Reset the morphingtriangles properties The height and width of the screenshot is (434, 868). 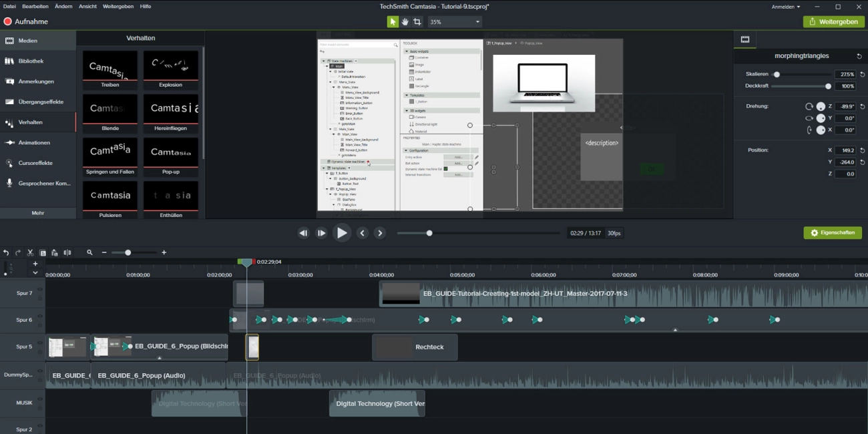tap(860, 55)
